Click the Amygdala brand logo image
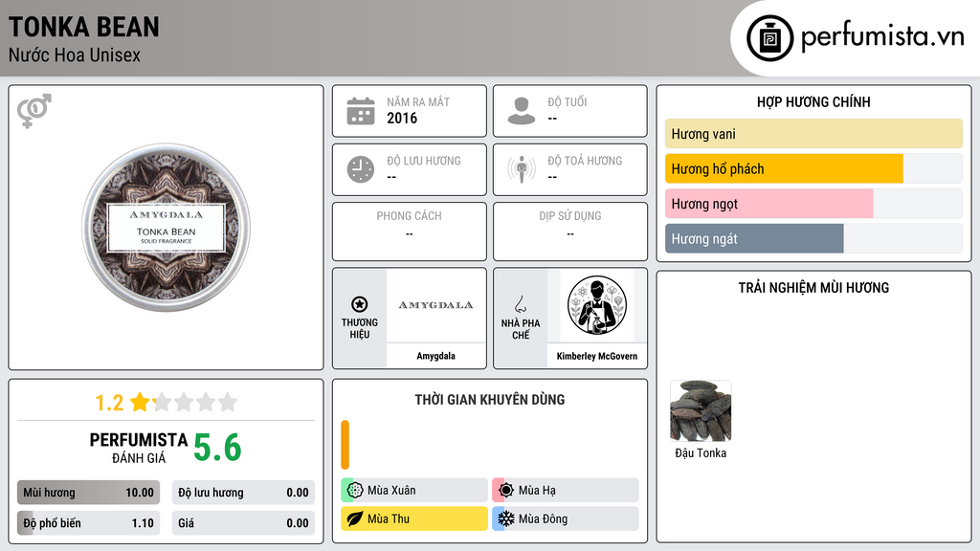 coord(435,305)
